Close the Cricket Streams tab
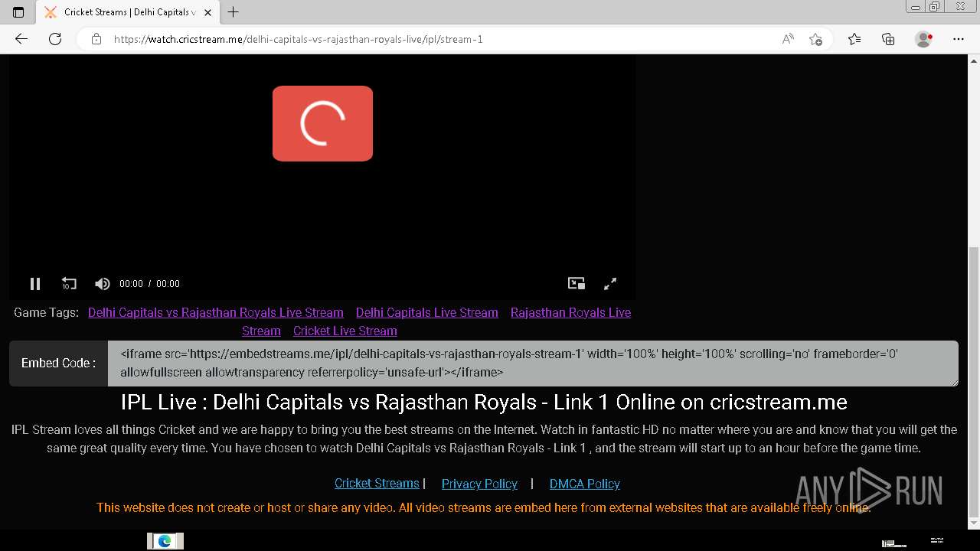This screenshot has height=551, width=980. 208,12
